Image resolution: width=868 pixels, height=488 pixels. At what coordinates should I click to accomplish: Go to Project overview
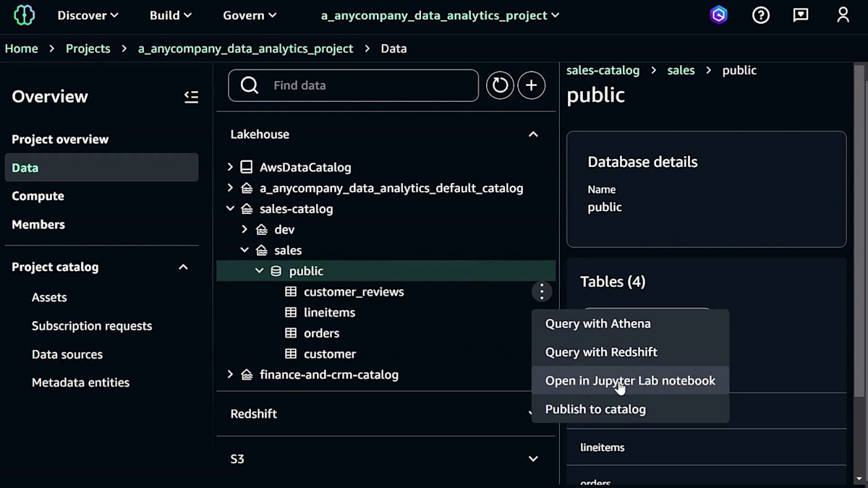pyautogui.click(x=60, y=140)
